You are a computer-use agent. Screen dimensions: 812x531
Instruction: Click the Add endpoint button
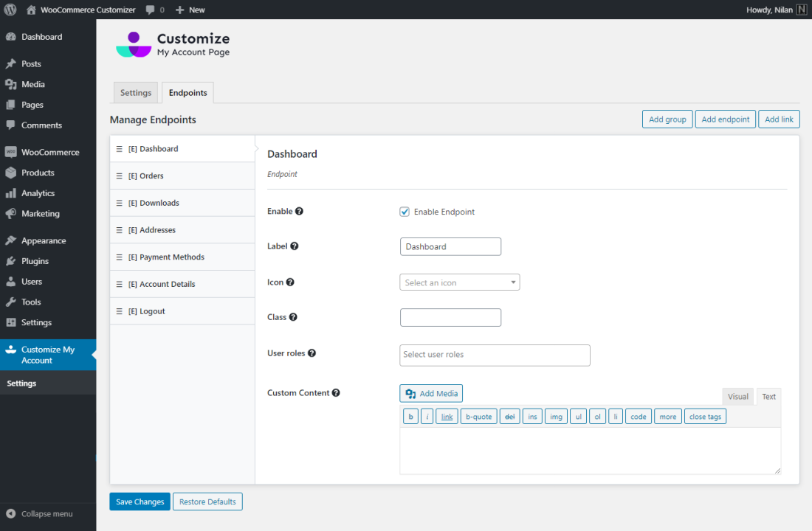(725, 119)
